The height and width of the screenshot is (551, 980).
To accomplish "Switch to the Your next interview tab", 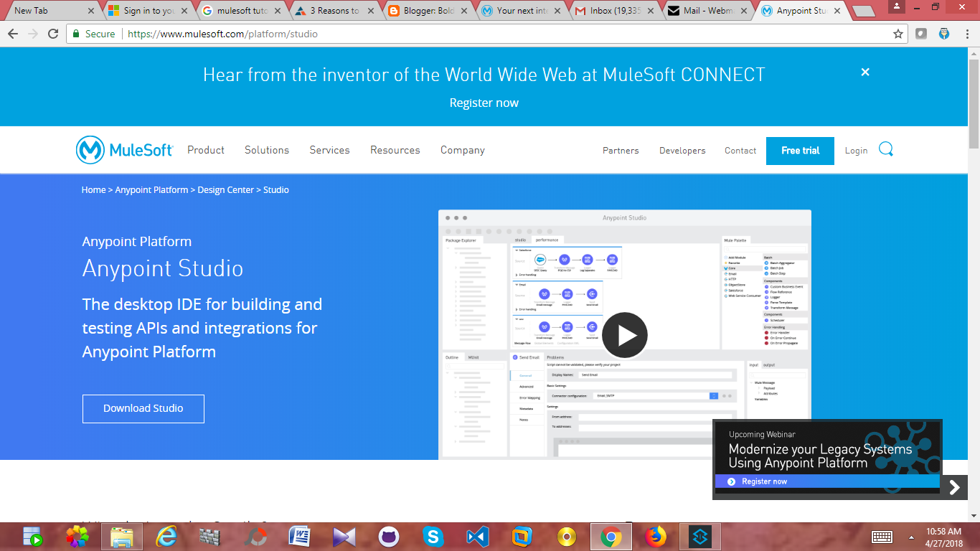I will pyautogui.click(x=520, y=11).
